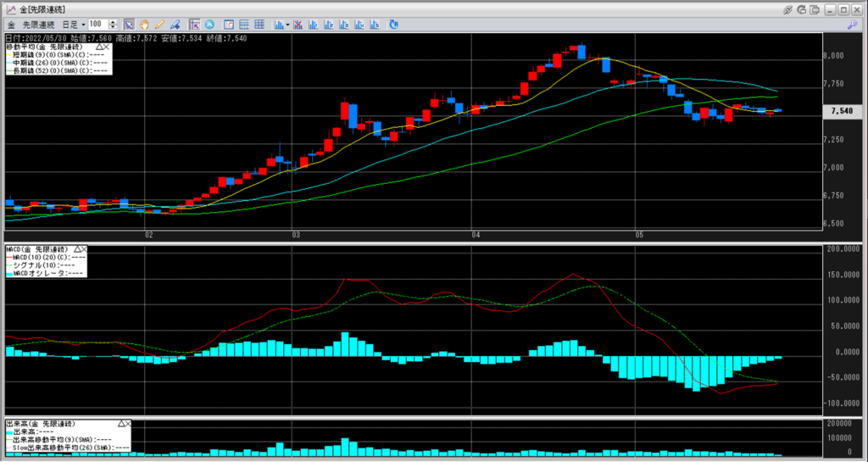Open the wrench settings icon

[x=850, y=25]
